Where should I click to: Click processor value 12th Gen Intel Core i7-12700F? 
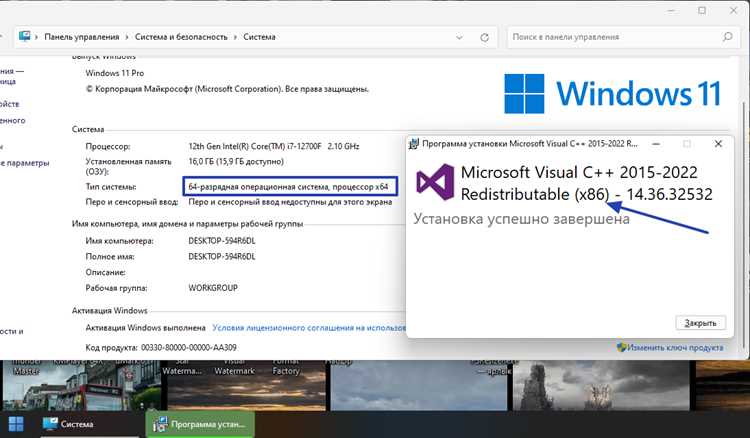[274, 146]
